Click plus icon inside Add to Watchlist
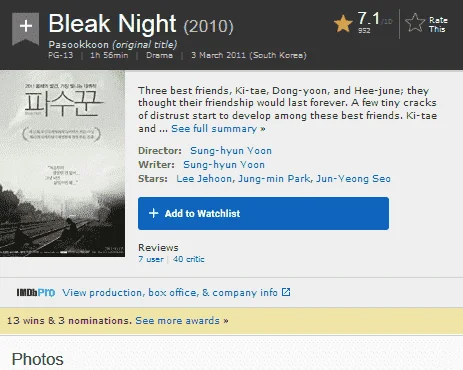 click(x=153, y=213)
